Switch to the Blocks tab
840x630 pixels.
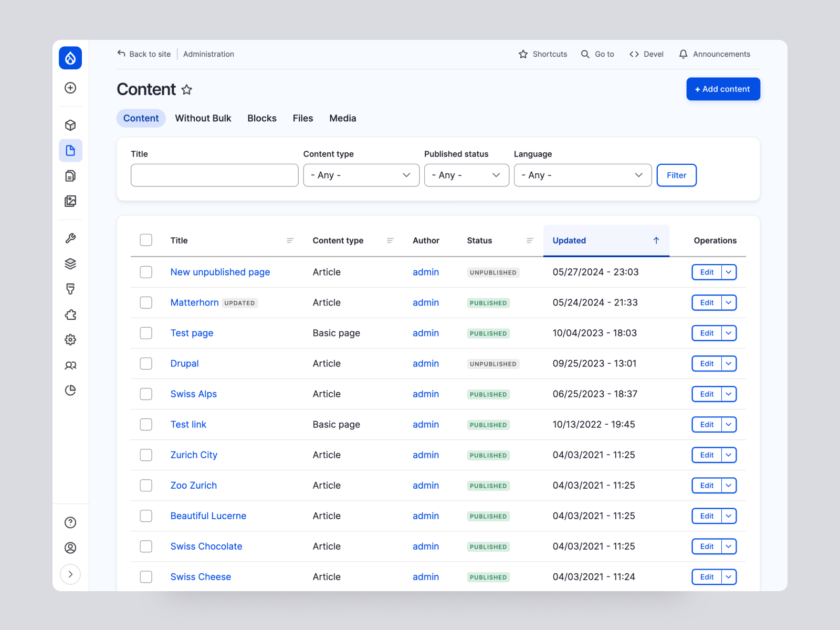pyautogui.click(x=262, y=118)
